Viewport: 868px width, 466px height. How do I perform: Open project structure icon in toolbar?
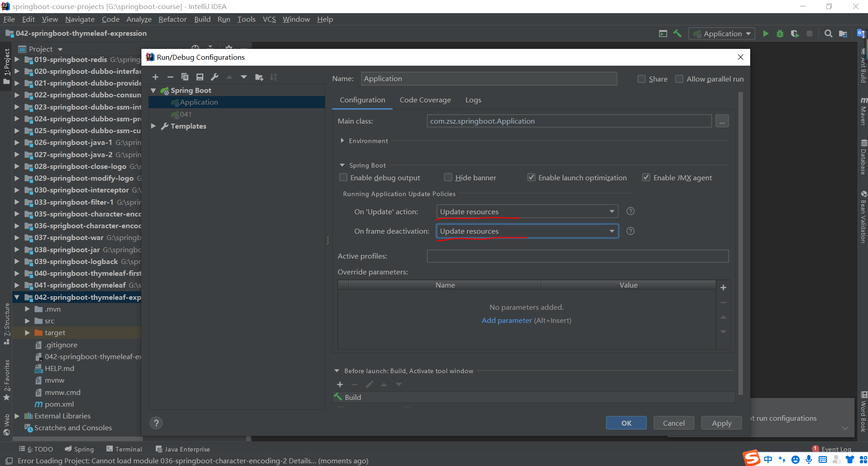tap(843, 34)
